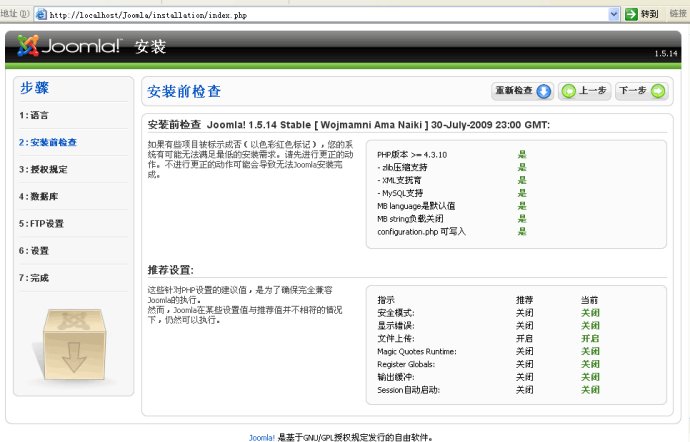Click the 'MB language是默认值' row label
Viewport: 690px width, 442px height.
[416, 206]
